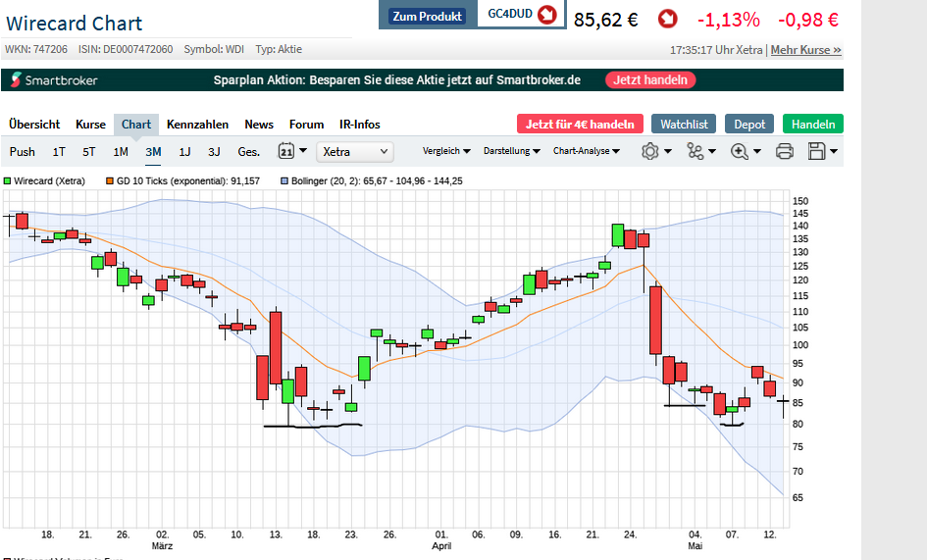Click the drawing tools nodes icon
Image resolution: width=927 pixels, height=560 pixels.
695,151
